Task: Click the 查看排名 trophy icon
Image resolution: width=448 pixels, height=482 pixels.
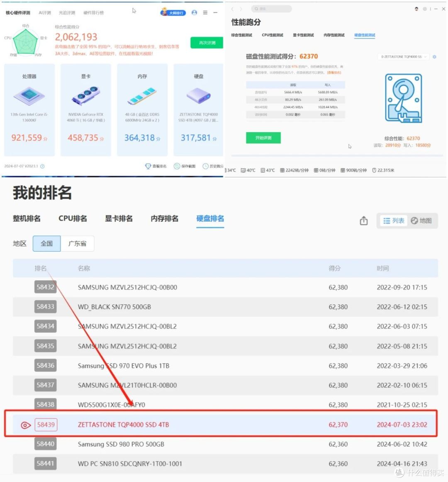Action: click(x=148, y=166)
